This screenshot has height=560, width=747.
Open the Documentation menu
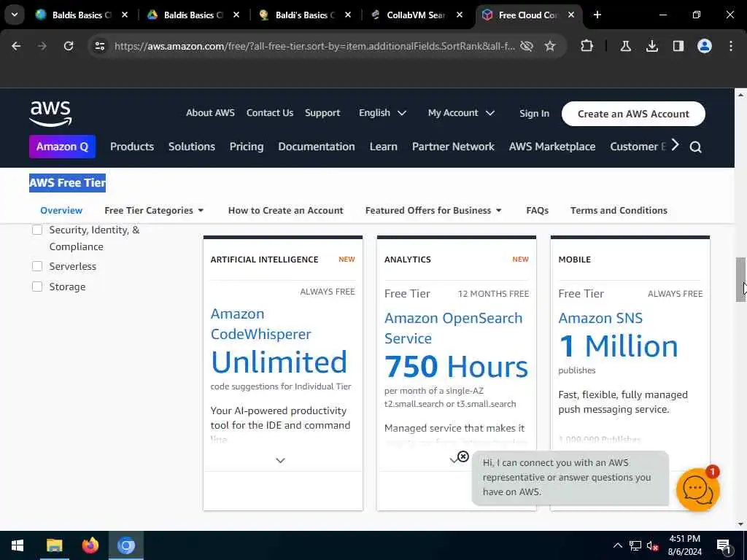point(317,147)
